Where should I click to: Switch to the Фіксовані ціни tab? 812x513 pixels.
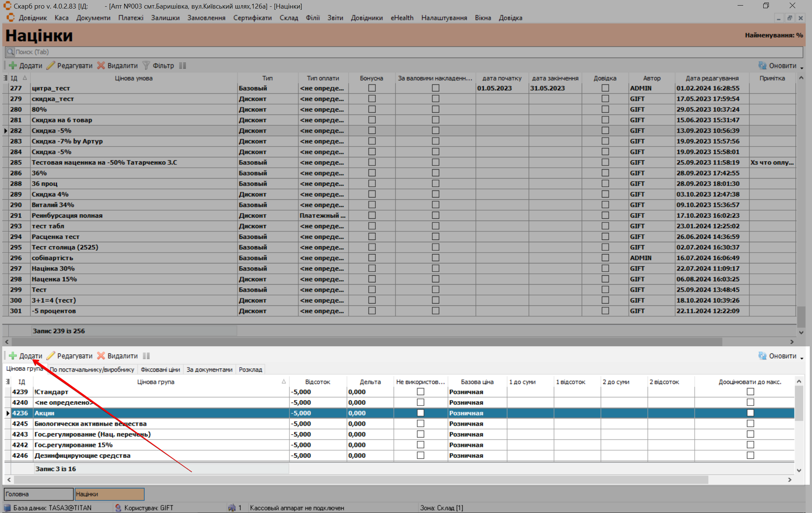click(160, 369)
